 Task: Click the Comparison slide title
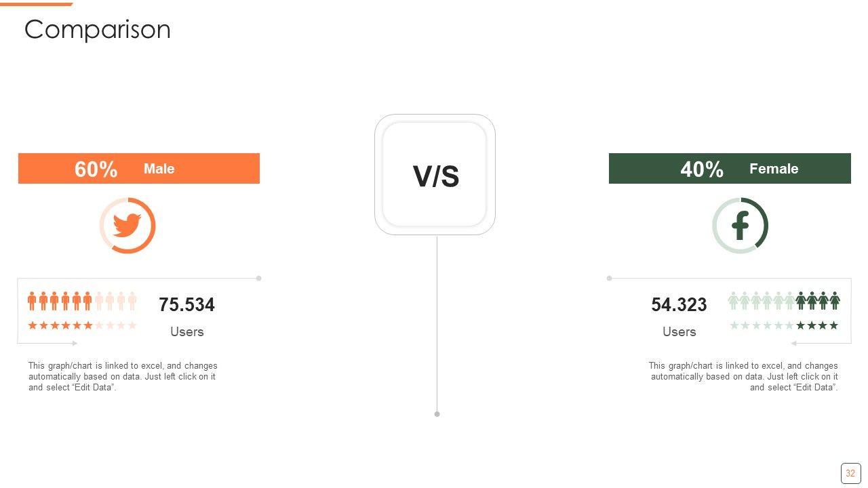(x=98, y=30)
